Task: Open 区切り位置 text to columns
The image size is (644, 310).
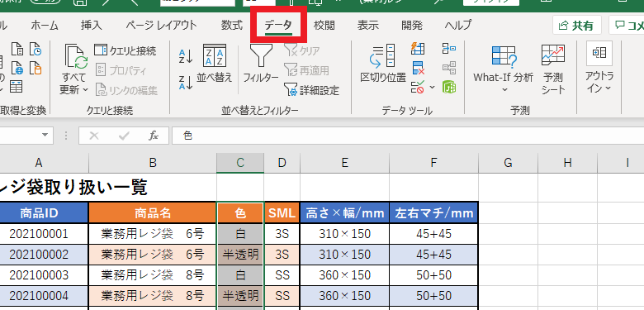Action: click(x=383, y=64)
